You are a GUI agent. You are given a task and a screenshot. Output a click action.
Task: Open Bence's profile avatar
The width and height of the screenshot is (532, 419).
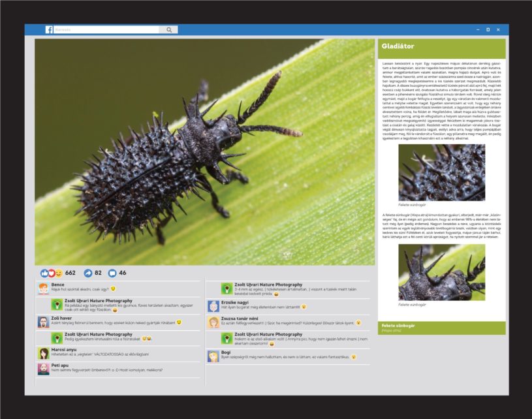click(43, 288)
